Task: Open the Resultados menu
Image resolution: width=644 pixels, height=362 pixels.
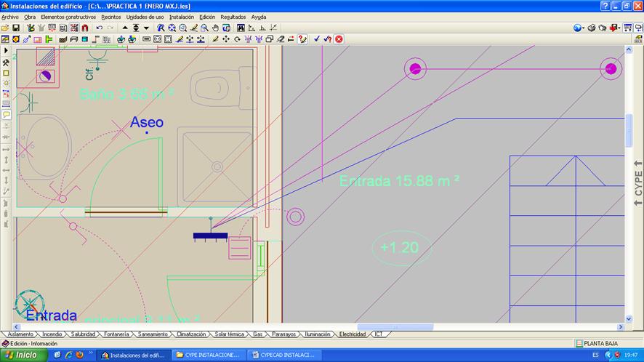Action: [x=233, y=17]
